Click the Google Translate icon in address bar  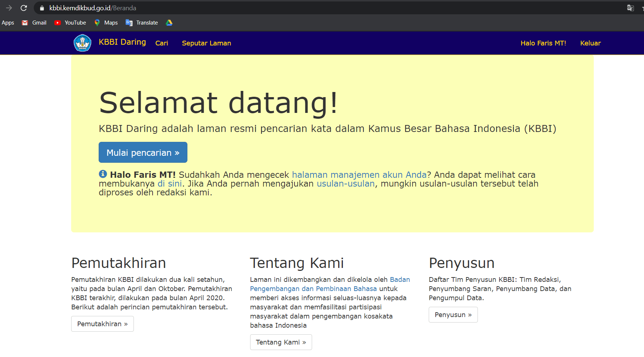point(630,8)
